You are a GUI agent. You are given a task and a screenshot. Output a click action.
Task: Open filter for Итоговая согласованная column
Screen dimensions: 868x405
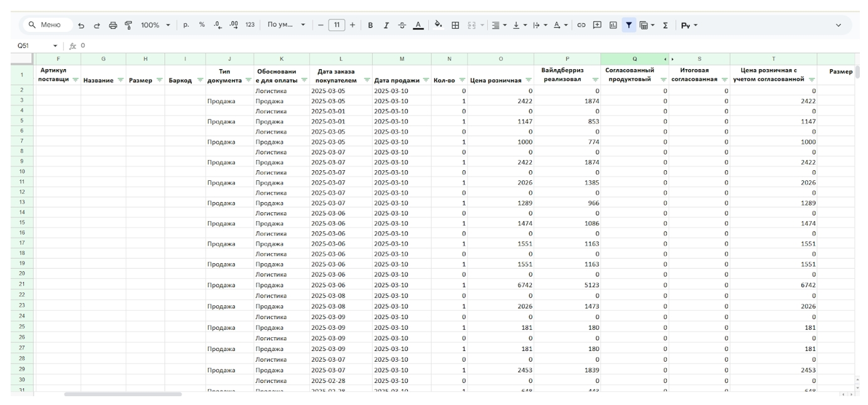(724, 80)
